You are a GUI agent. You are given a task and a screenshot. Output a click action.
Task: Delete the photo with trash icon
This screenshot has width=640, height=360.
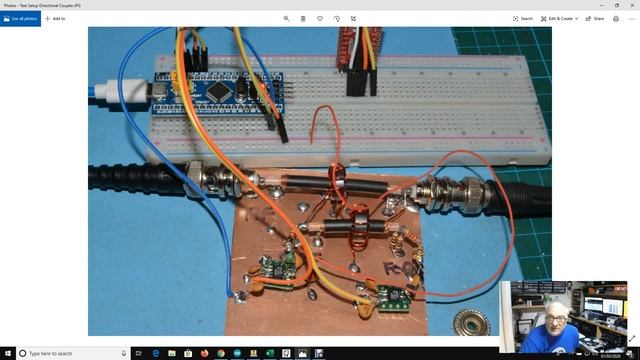coord(303,19)
